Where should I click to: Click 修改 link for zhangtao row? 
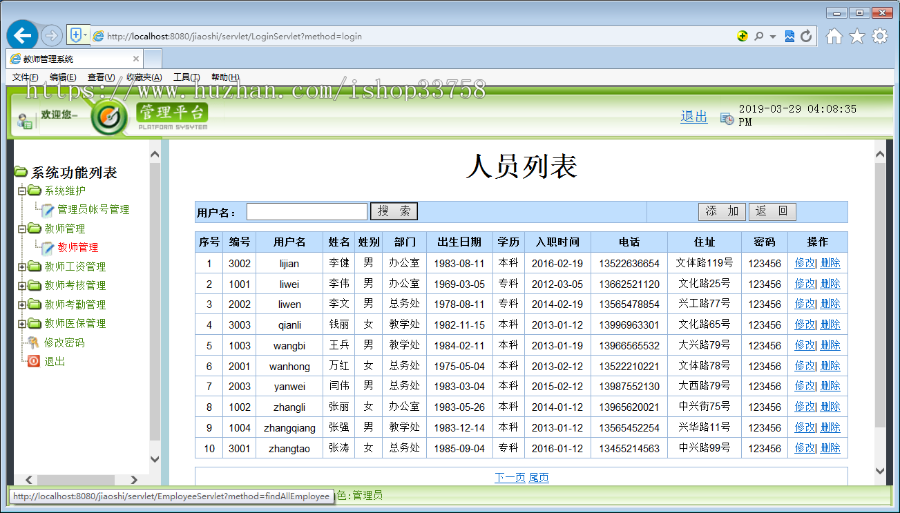coord(805,448)
